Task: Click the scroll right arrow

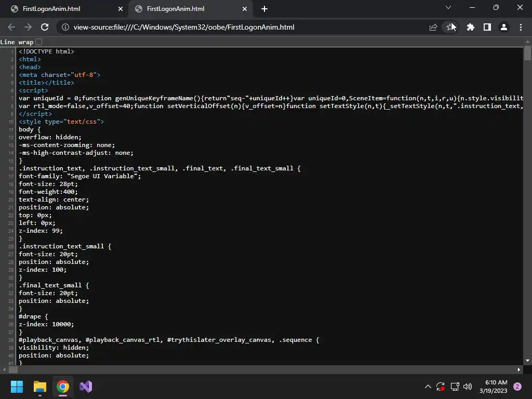Action: 519,370
